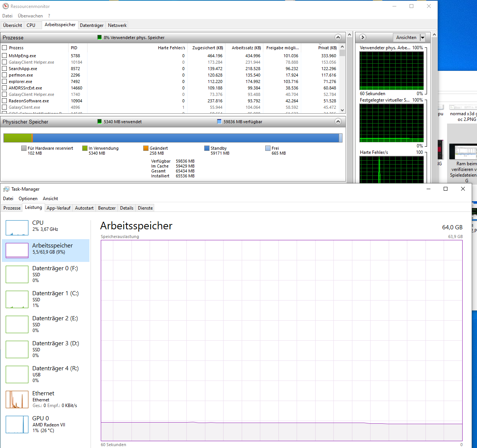Click the Task-Manager title bar icon
Screen dimensions: 477x448
(x=6, y=189)
